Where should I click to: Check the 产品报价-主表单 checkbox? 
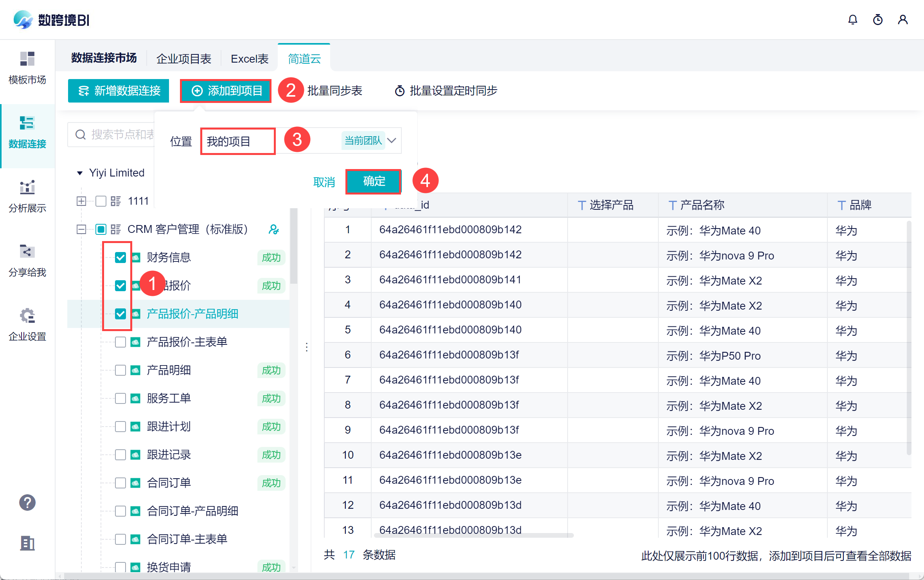pyautogui.click(x=120, y=342)
